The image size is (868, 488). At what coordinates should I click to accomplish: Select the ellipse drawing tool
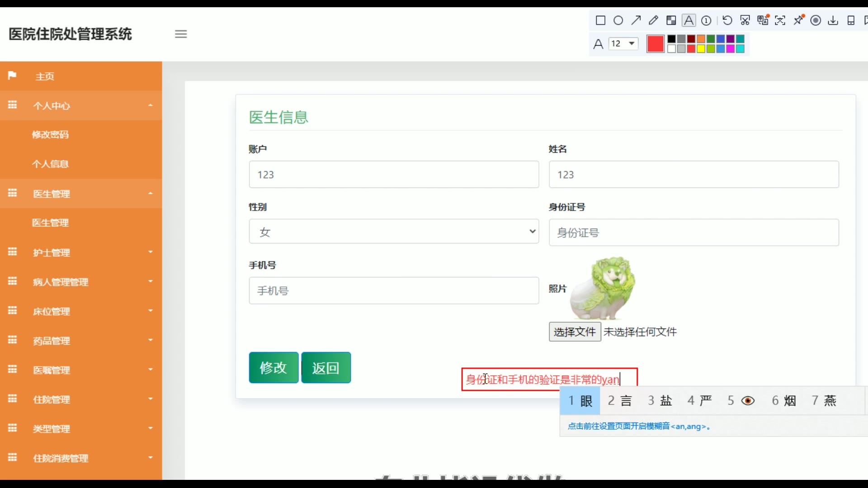618,20
